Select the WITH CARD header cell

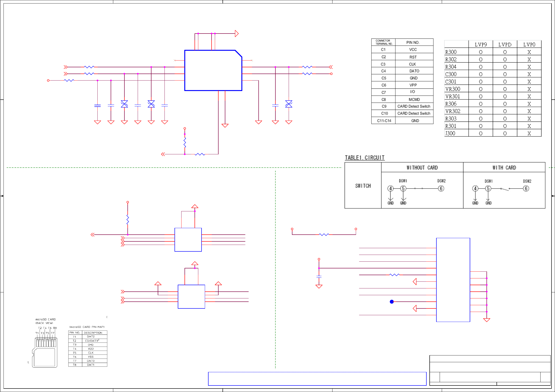[504, 167]
